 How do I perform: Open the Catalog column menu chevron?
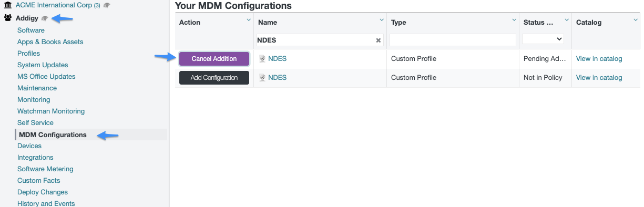[636, 20]
